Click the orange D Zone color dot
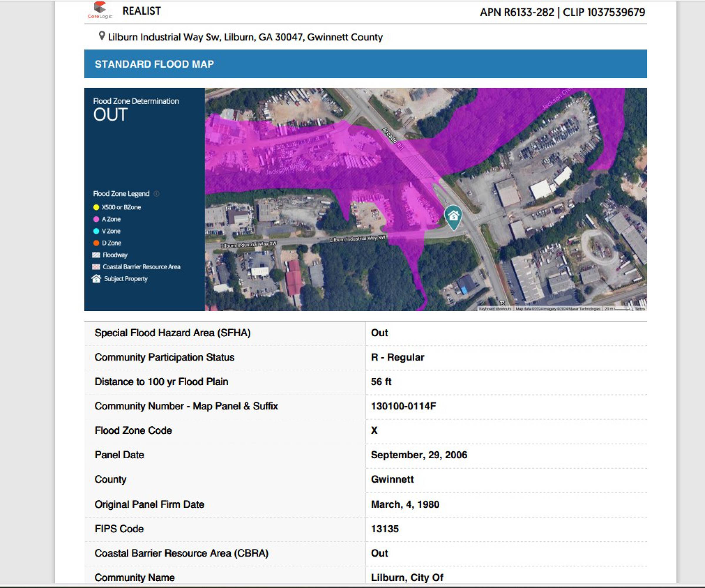This screenshot has width=705, height=588. (x=96, y=243)
